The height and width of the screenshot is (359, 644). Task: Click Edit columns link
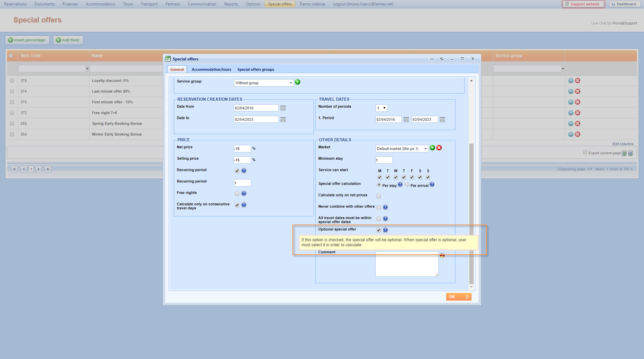point(623,144)
